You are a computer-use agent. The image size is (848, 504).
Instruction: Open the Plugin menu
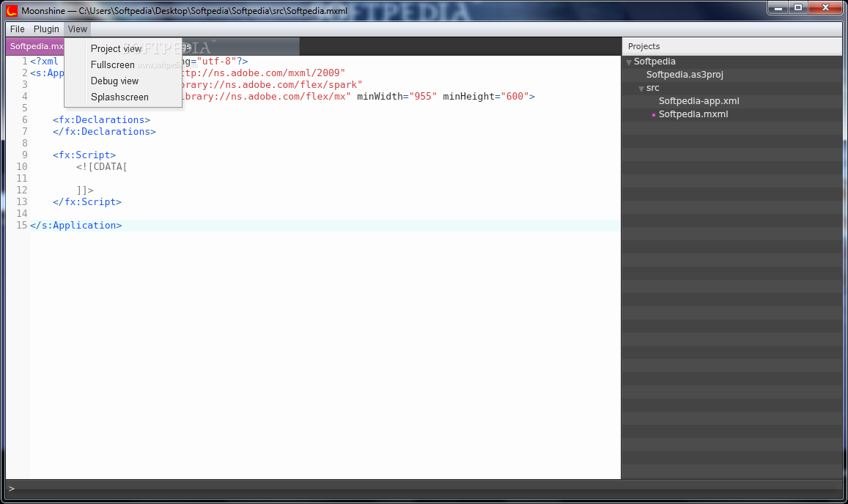coord(46,29)
